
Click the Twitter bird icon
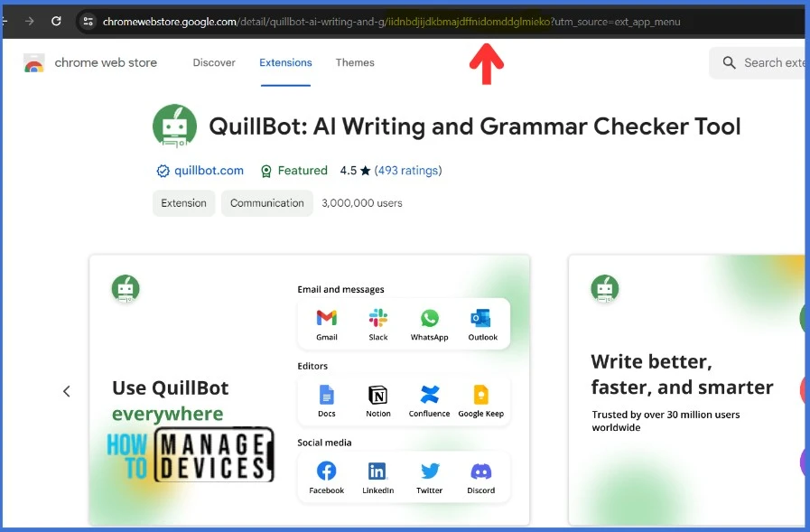pyautogui.click(x=430, y=471)
